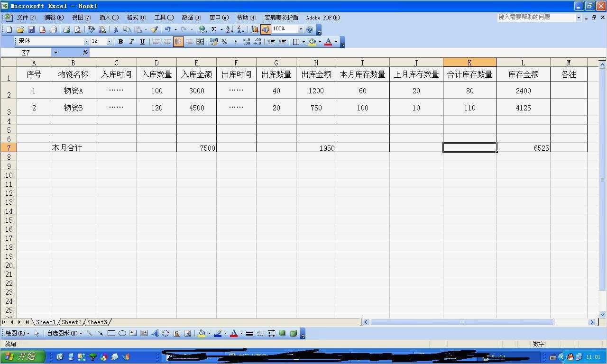Viewport: 607px width, 364px height.
Task: Apply yellow fill color to selected cells
Action: [312, 42]
